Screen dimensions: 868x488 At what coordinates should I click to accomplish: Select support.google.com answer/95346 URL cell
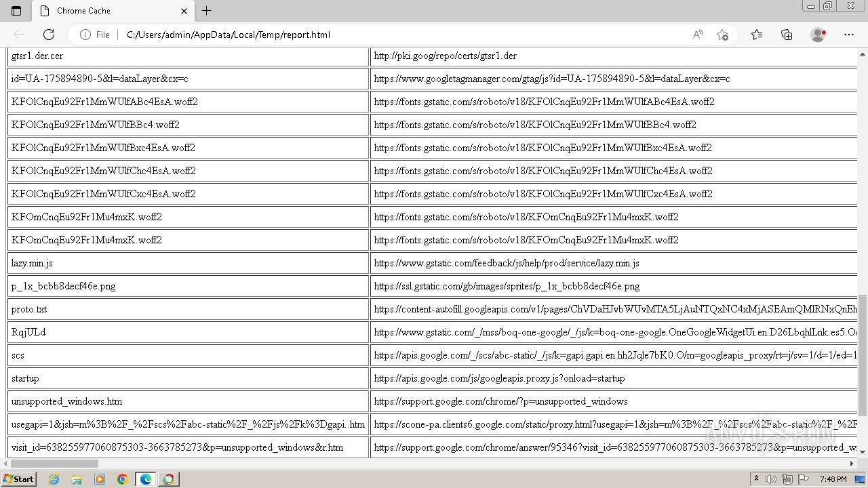click(x=614, y=447)
